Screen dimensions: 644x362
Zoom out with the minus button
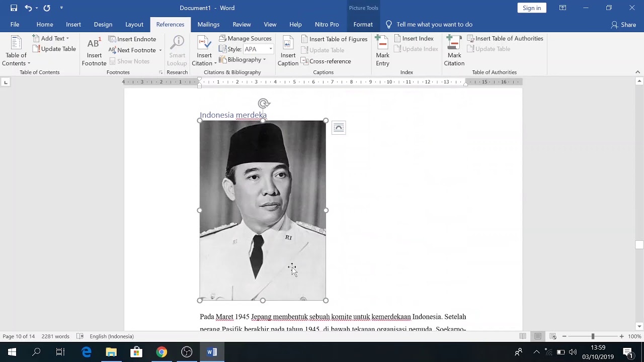click(564, 336)
